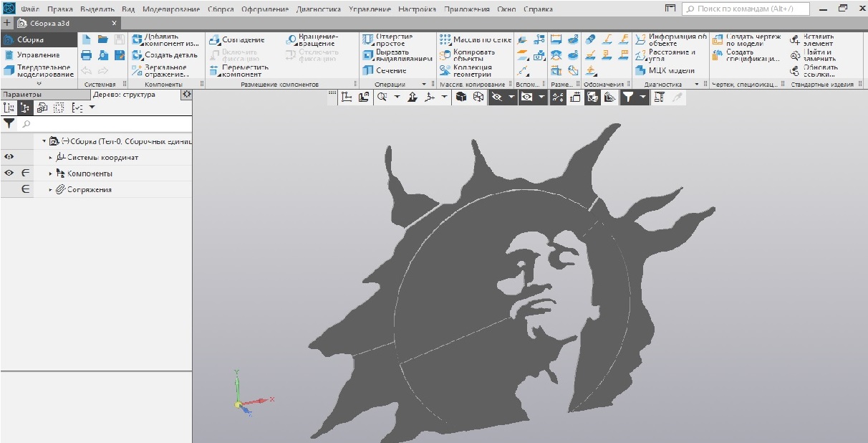Select the Copy objects tool

467,55
